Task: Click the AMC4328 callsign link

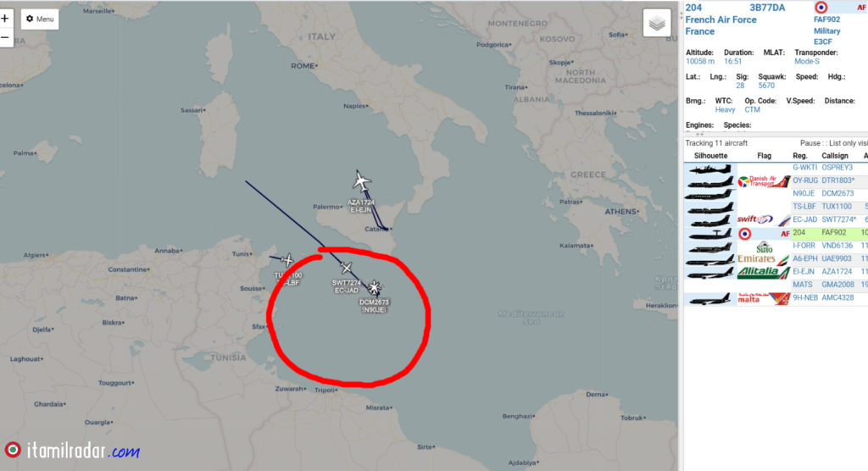Action: click(x=837, y=298)
